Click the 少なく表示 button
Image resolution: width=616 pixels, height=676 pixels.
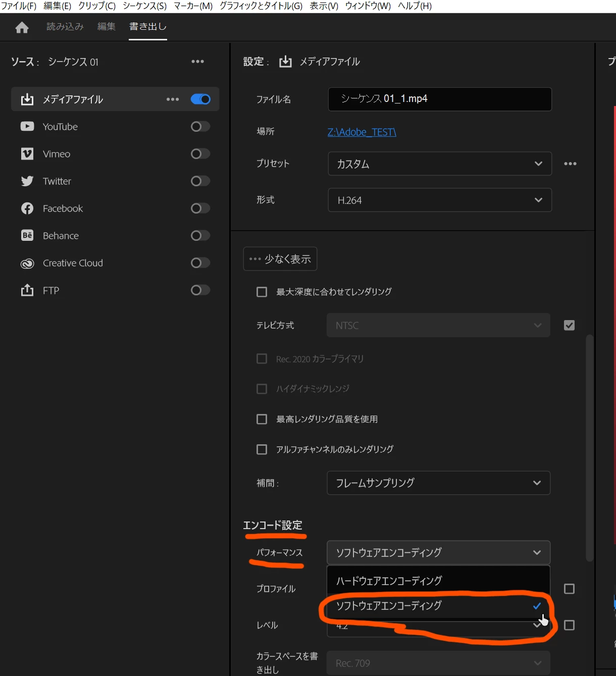pyautogui.click(x=280, y=259)
